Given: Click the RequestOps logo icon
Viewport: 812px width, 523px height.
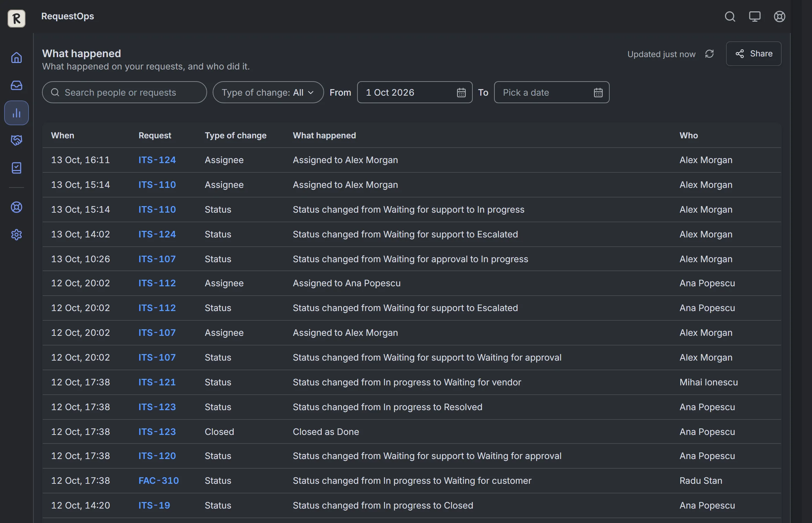Looking at the screenshot, I should (x=17, y=18).
